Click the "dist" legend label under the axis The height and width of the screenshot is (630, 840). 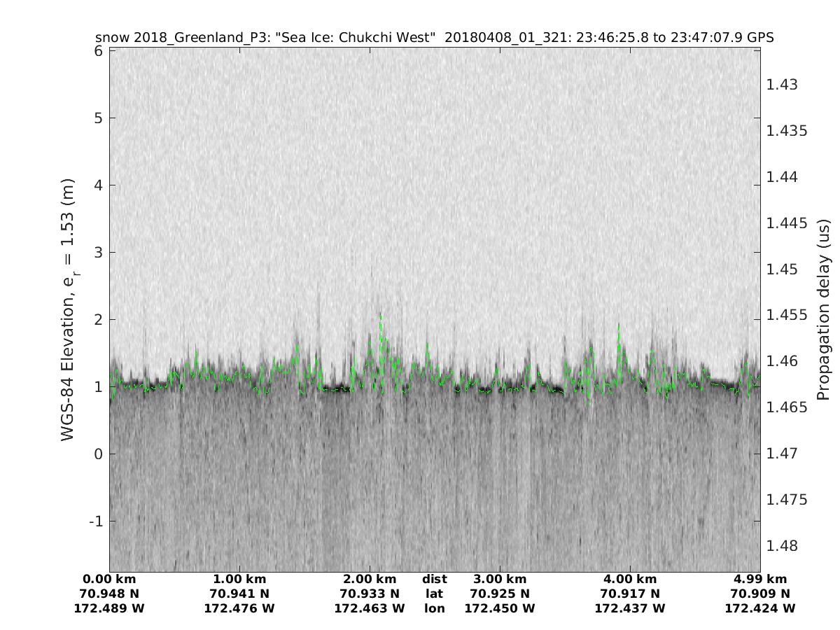click(434, 579)
